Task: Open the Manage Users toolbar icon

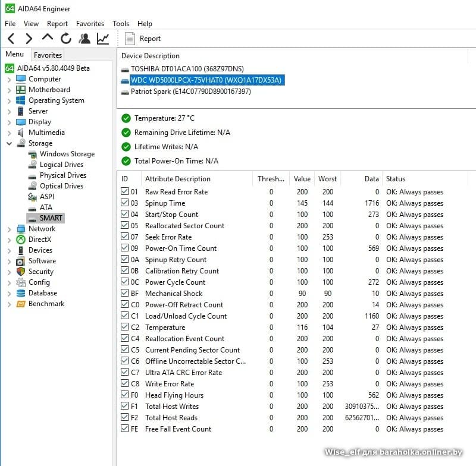Action: 84,39
